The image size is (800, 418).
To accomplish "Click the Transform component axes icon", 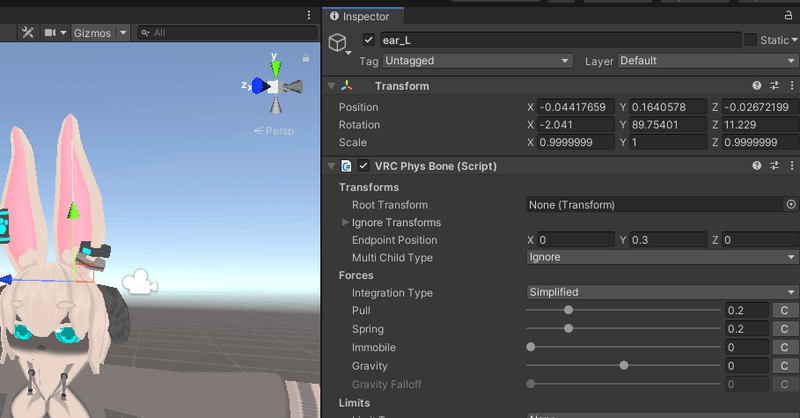I will tap(347, 86).
